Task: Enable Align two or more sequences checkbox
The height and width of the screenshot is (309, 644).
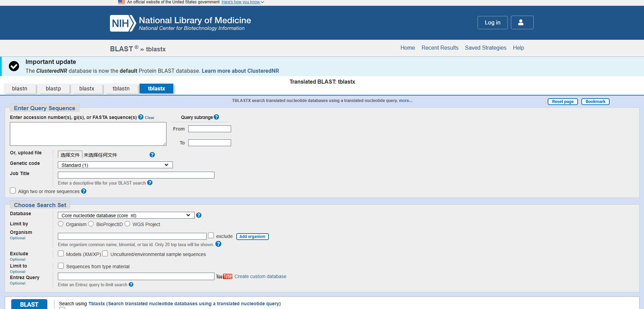Action: pos(13,191)
